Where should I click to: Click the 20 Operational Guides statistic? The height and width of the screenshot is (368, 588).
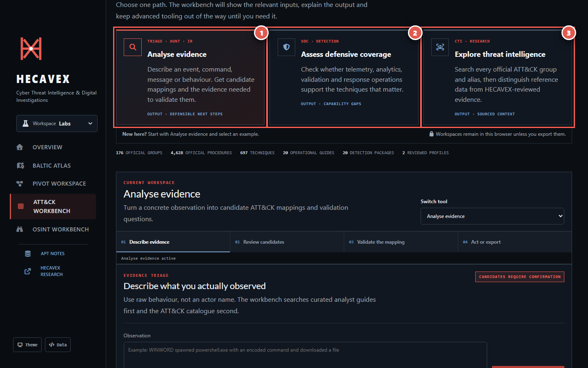coord(308,153)
